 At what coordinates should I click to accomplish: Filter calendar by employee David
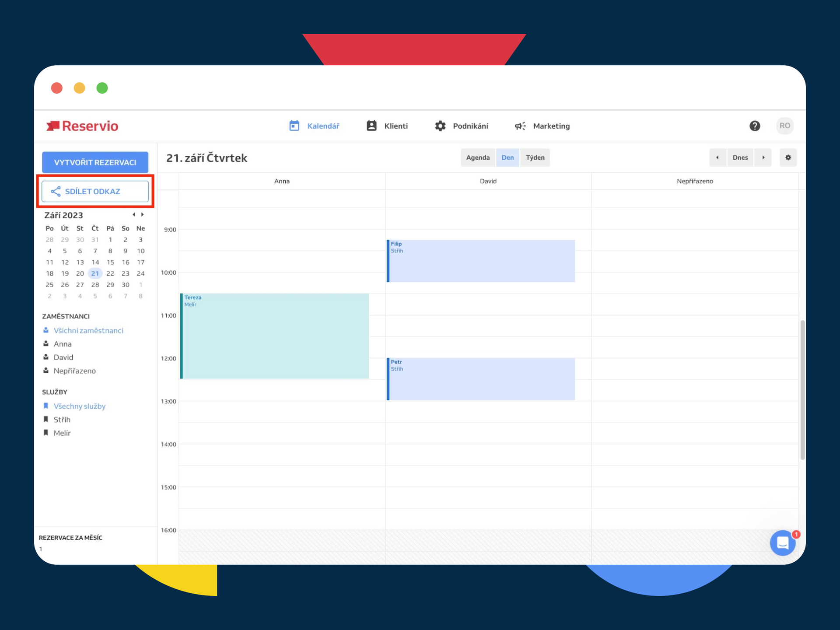(x=63, y=357)
